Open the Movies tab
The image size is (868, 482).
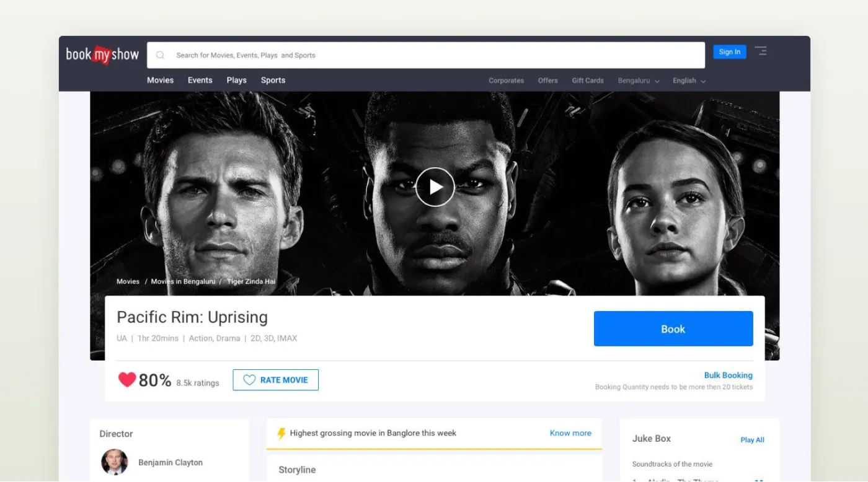160,80
